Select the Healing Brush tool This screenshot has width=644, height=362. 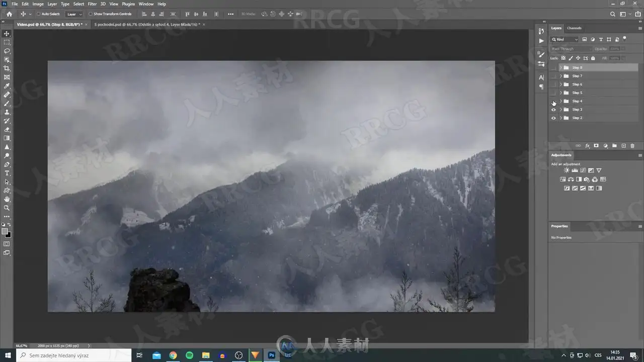7,95
